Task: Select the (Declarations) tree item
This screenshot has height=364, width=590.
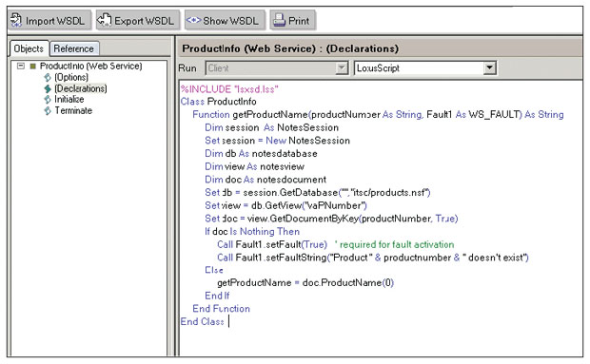Action: [x=81, y=88]
